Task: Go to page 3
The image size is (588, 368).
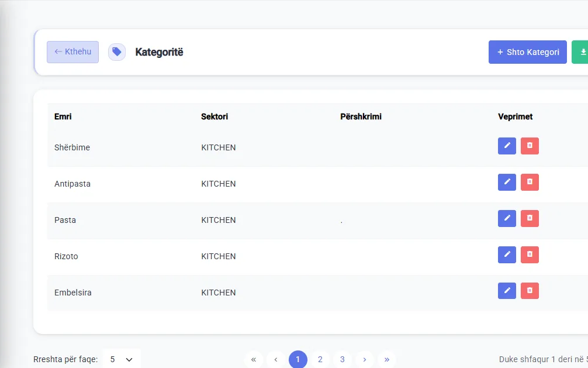Action: click(342, 359)
